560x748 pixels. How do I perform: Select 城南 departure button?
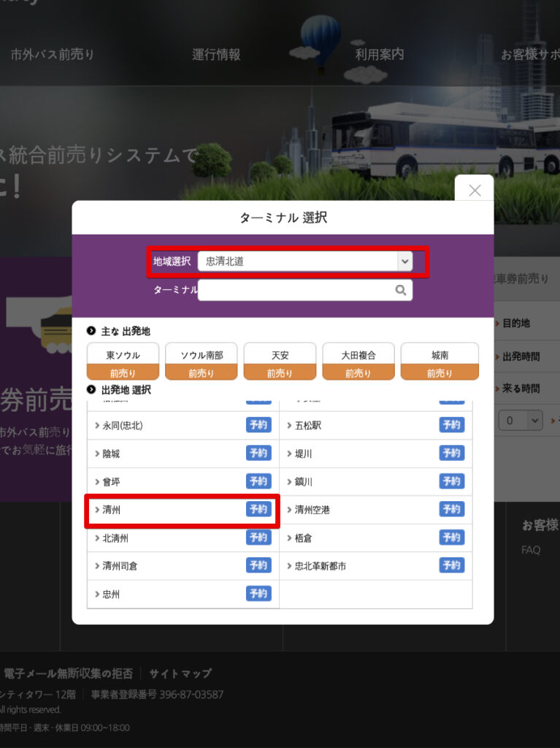pyautogui.click(x=440, y=361)
